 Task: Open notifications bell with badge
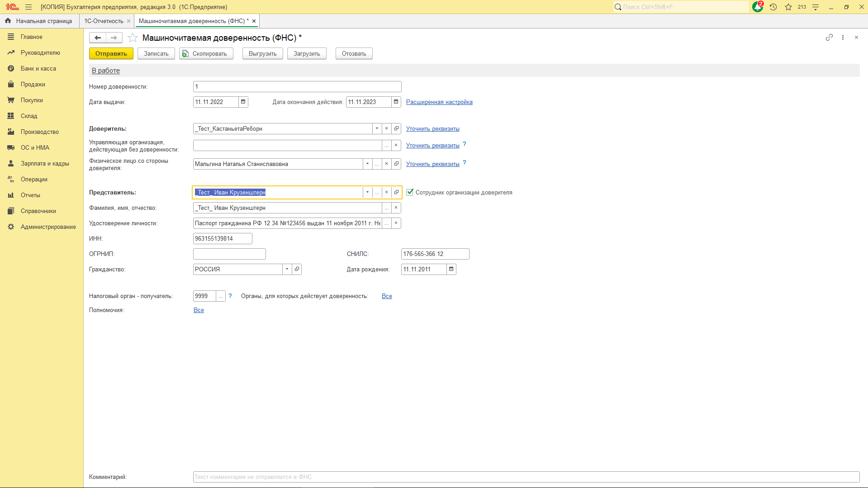tap(758, 7)
